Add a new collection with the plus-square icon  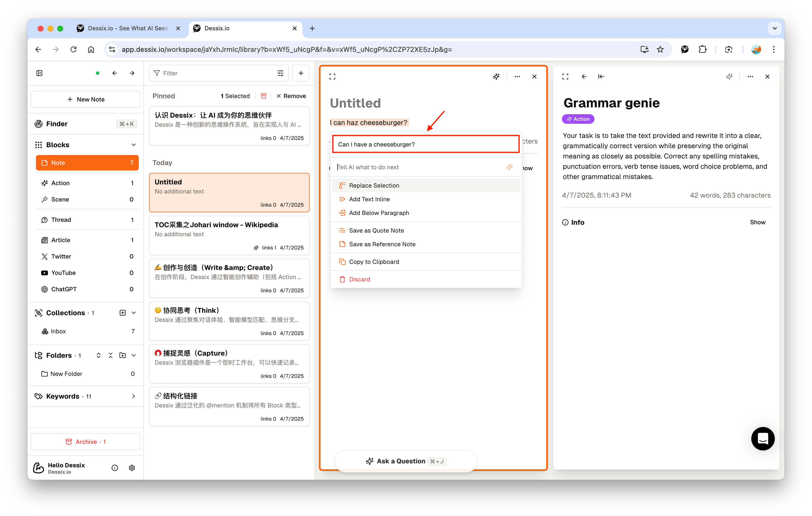pyautogui.click(x=122, y=313)
